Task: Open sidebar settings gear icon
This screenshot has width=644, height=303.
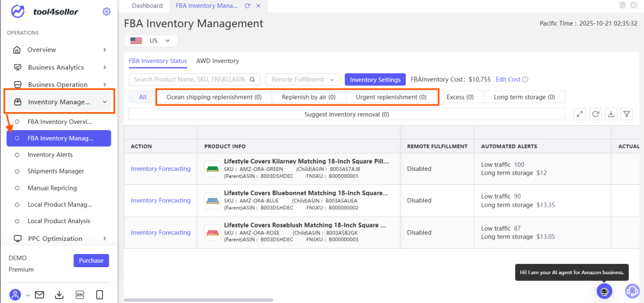Action: point(106,11)
